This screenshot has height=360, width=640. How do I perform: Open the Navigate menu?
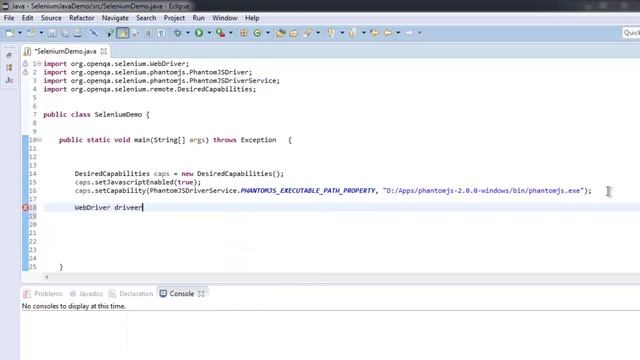tap(115, 18)
